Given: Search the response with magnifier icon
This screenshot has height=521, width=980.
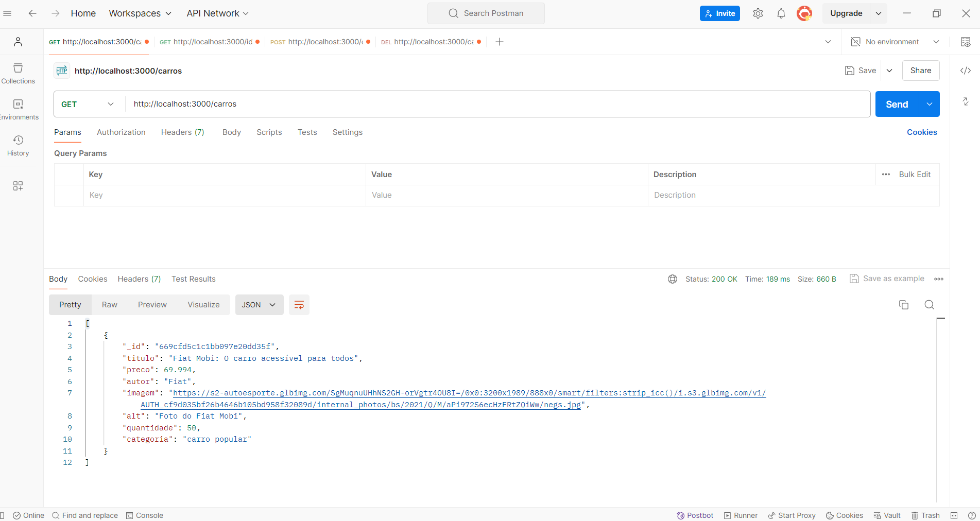Looking at the screenshot, I should coord(930,305).
